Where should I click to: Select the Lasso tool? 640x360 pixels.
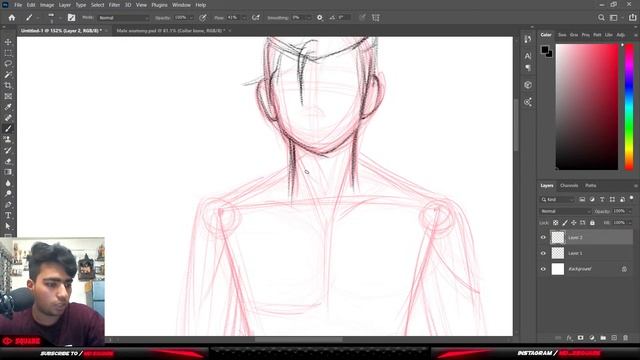(x=8, y=64)
